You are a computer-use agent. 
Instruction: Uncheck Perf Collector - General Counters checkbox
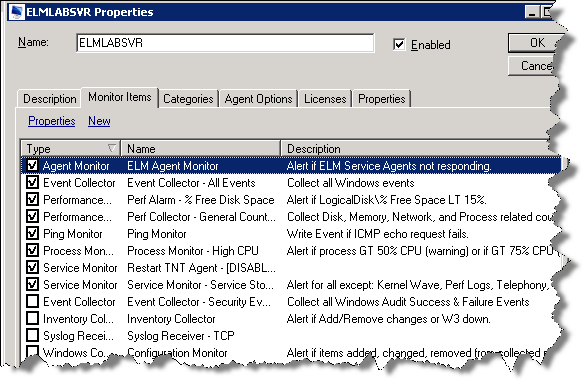[32, 216]
